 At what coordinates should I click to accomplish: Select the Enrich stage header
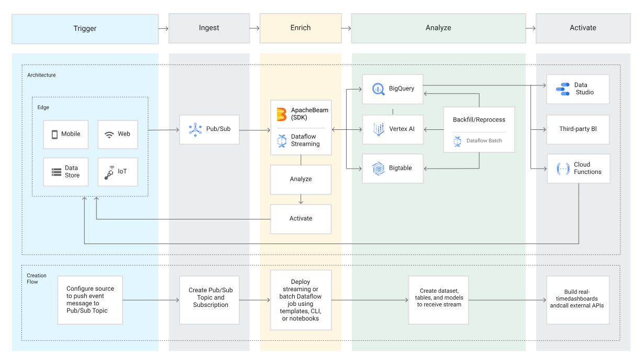(301, 28)
